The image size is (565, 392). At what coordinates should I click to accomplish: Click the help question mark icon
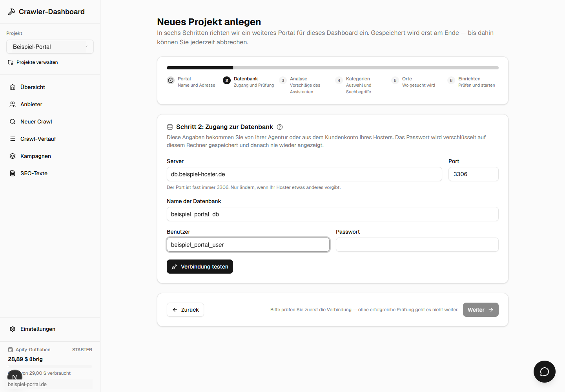click(280, 127)
